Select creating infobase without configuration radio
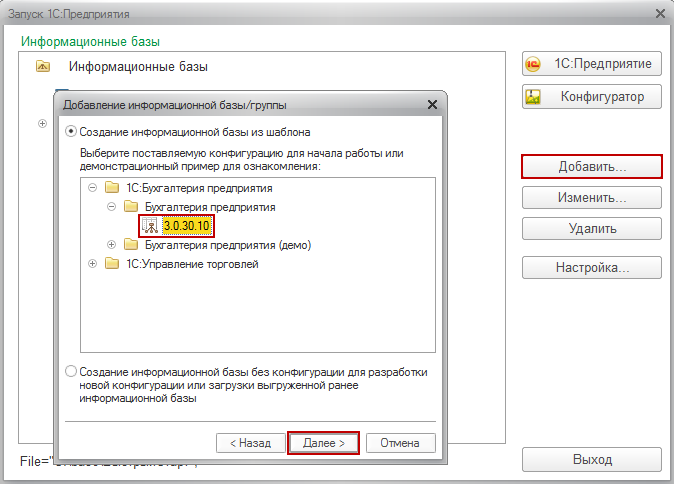 (x=70, y=371)
